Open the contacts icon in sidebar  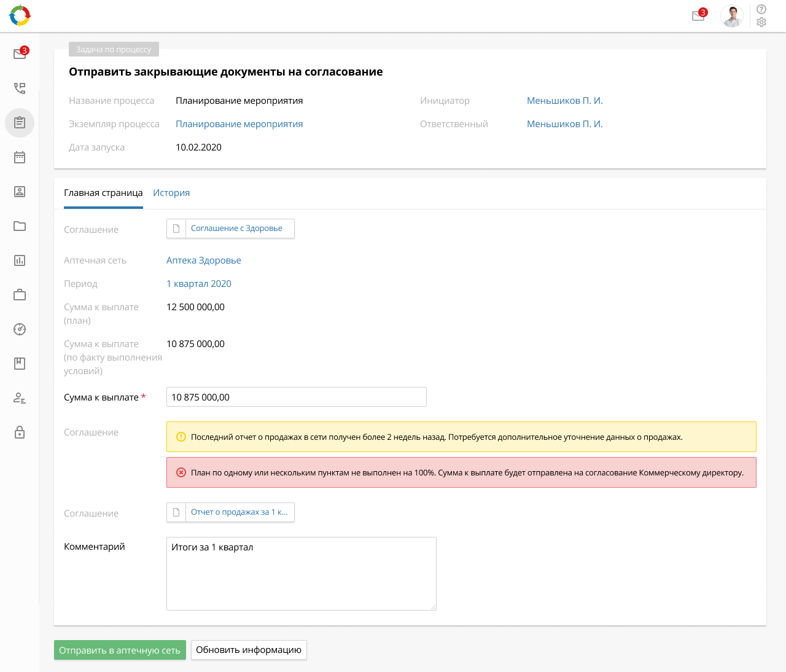20,192
